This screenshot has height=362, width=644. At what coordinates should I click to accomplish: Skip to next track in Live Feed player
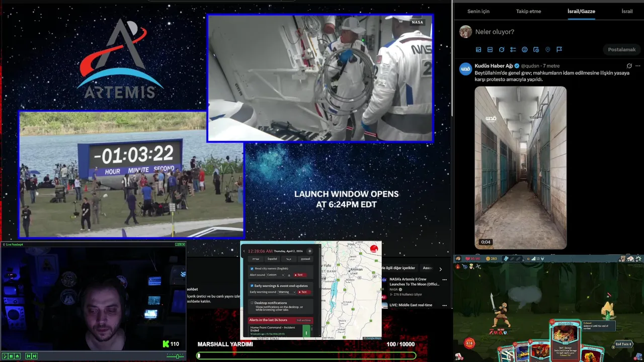click(x=35, y=356)
